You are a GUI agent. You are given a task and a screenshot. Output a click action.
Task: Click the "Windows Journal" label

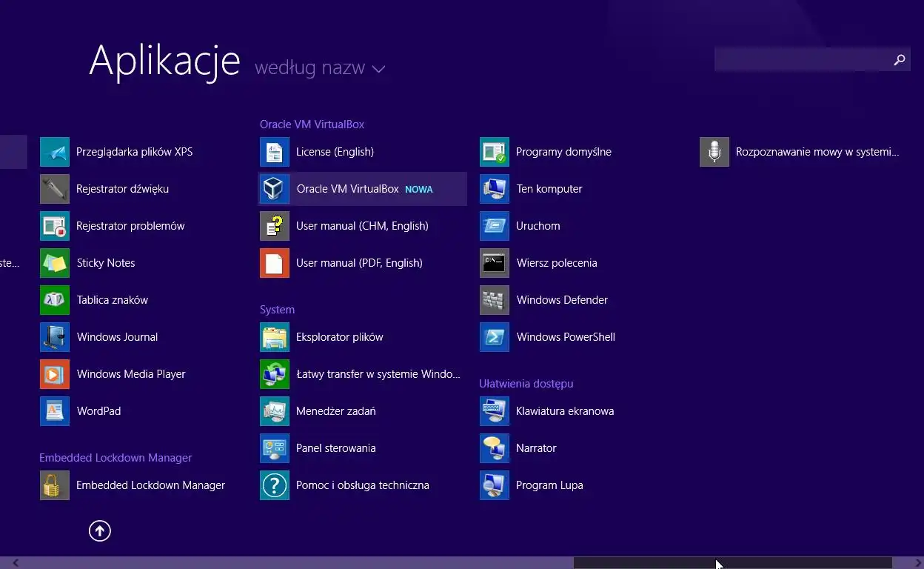click(117, 337)
